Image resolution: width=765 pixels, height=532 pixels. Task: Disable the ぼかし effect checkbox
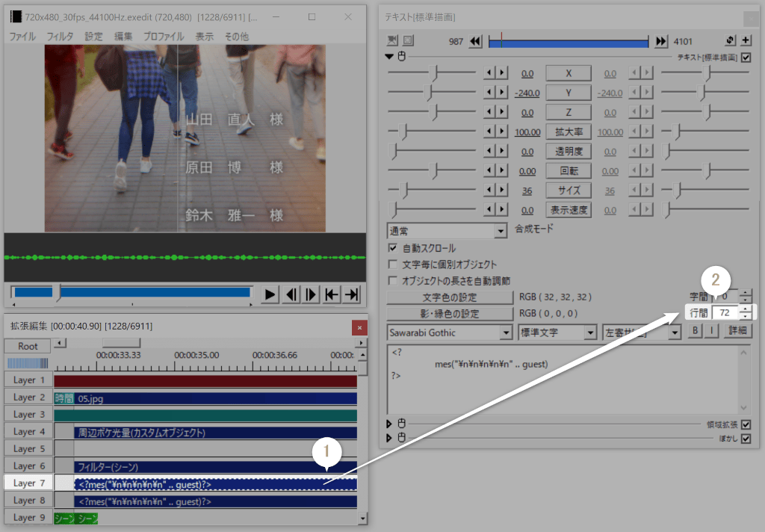coord(746,438)
